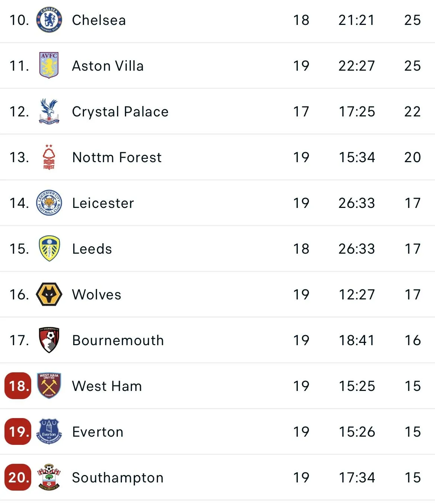Screen dimensions: 435x504
Task: Tap the Everton club badge
Action: (x=49, y=431)
